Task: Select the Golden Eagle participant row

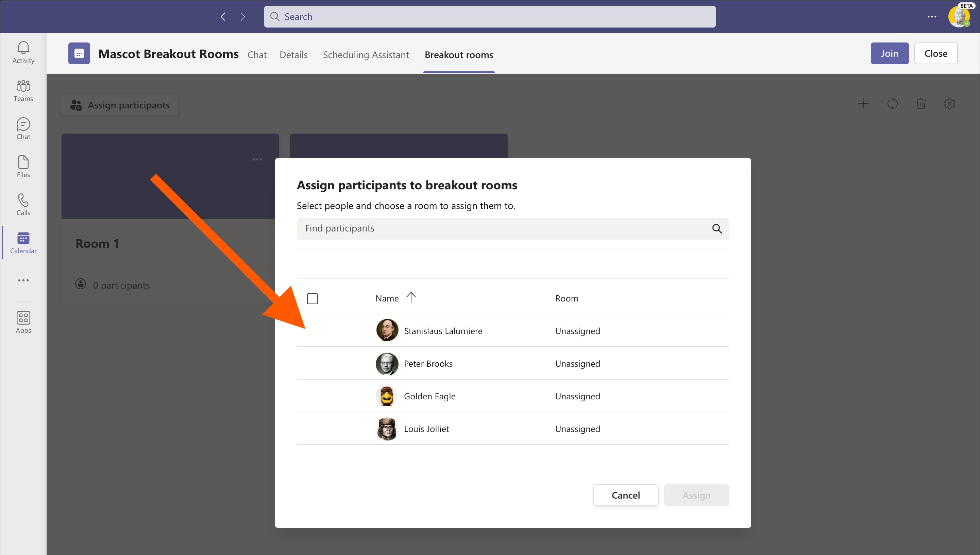Action: 429,396
